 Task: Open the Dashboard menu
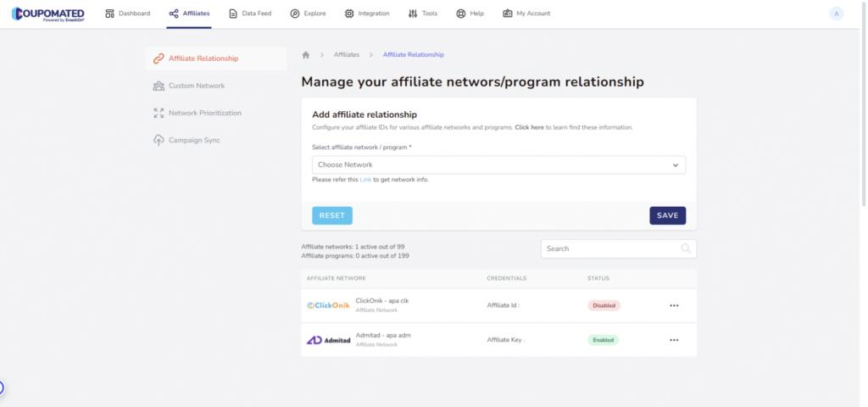coord(128,14)
